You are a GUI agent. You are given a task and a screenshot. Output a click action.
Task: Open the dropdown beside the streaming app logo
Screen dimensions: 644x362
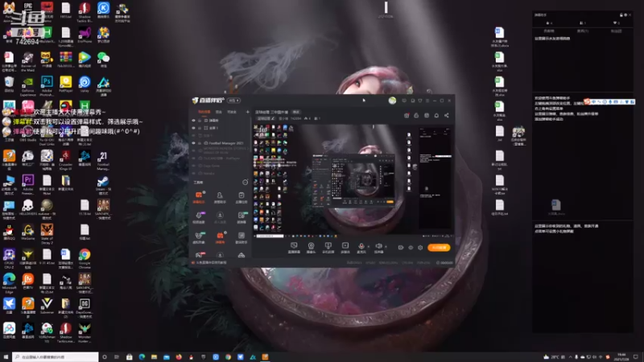pyautogui.click(x=234, y=100)
